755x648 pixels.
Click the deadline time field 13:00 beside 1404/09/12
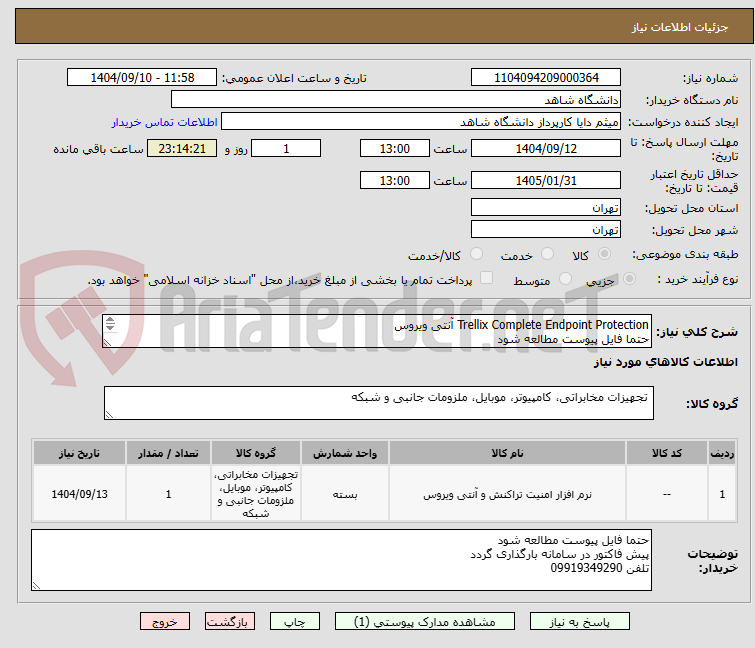[x=395, y=148]
